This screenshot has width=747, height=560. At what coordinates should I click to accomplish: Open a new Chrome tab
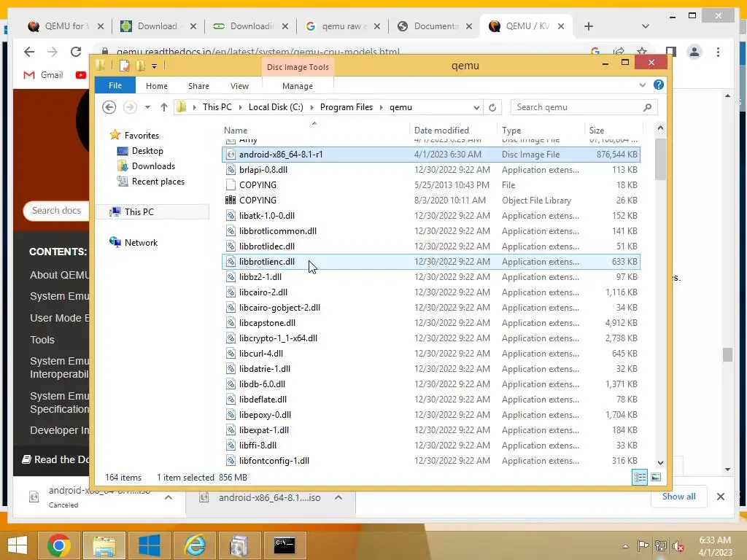[x=589, y=26]
